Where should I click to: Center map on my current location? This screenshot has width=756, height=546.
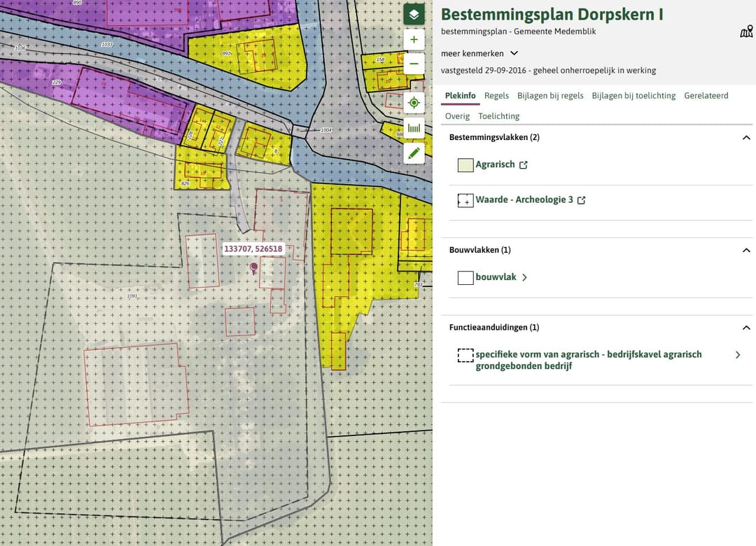tap(414, 103)
